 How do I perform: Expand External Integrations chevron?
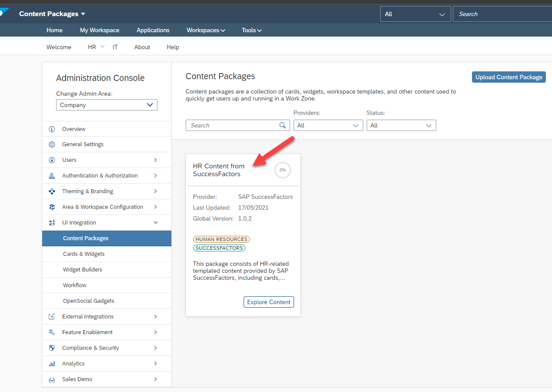point(155,317)
